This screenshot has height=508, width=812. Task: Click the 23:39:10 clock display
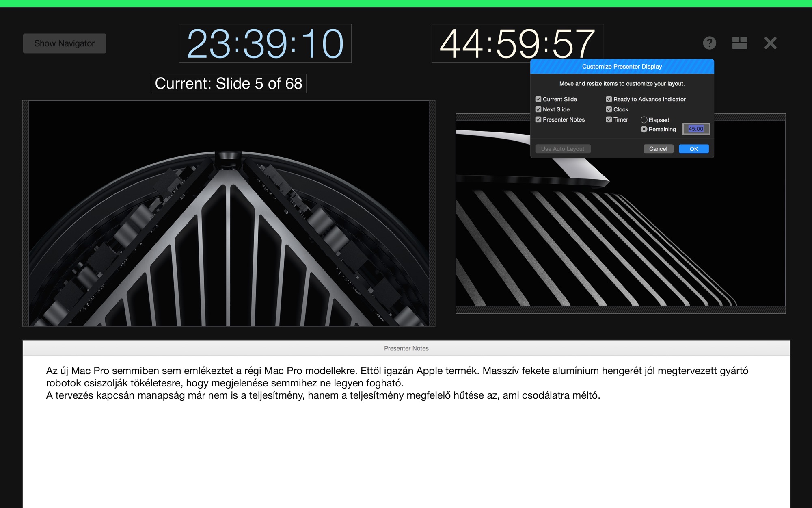point(265,43)
